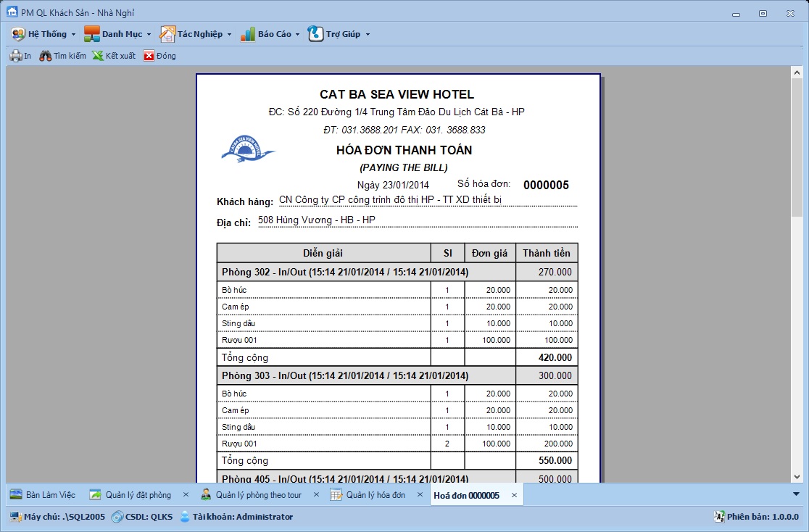The image size is (809, 532).
Task: Click the Báo Cáo chart icon
Action: (x=248, y=34)
